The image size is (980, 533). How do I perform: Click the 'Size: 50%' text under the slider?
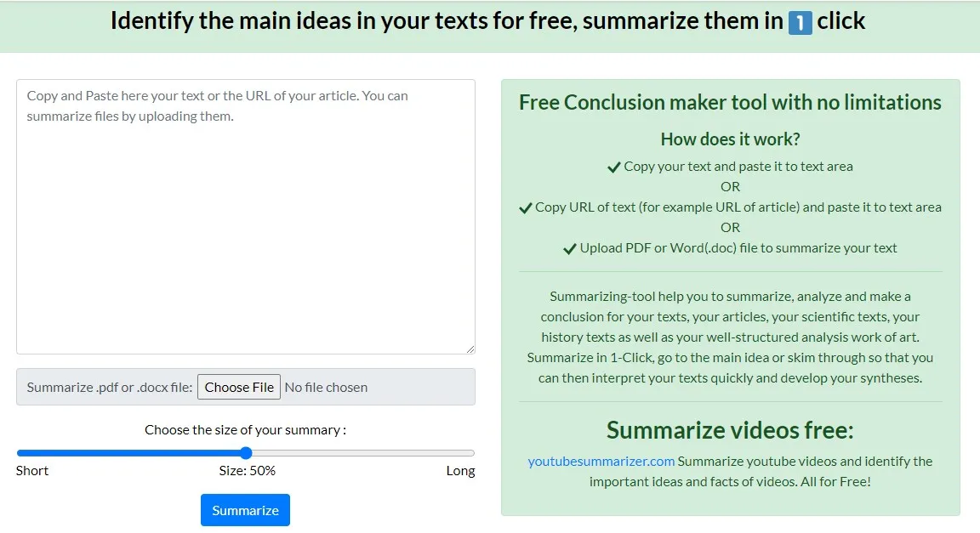tap(245, 470)
